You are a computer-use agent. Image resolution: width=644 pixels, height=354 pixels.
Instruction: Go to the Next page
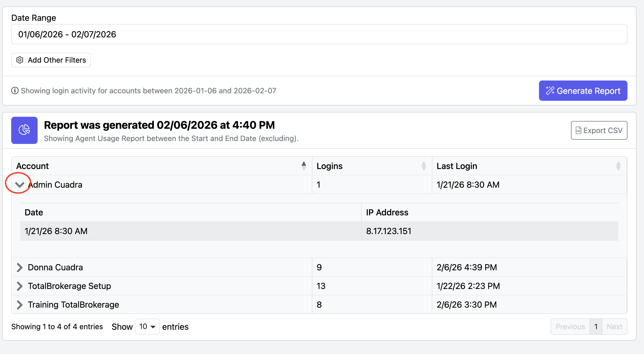614,327
